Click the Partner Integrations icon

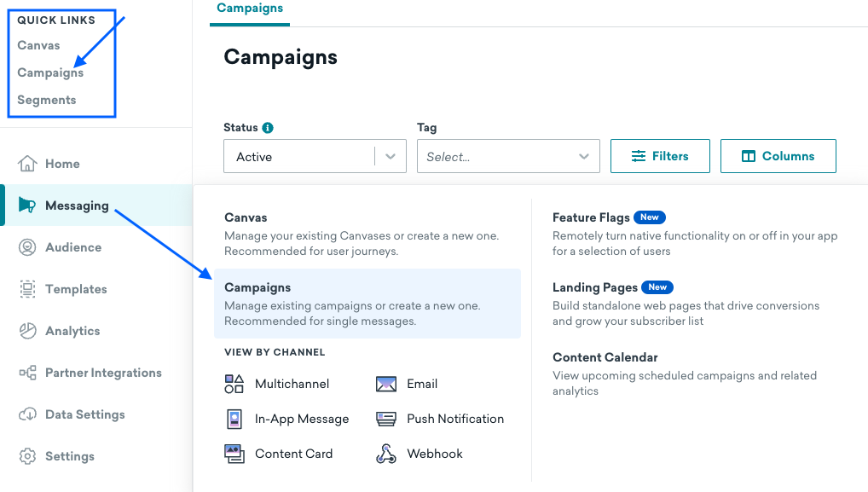(x=28, y=373)
